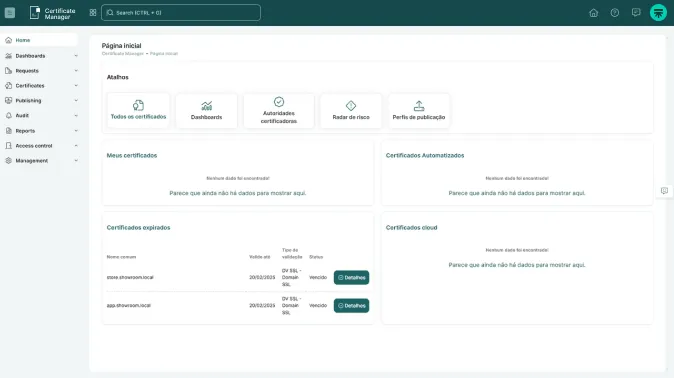Click the Access control sidebar icon
Viewport: 674px width, 378px height.
pyautogui.click(x=9, y=146)
